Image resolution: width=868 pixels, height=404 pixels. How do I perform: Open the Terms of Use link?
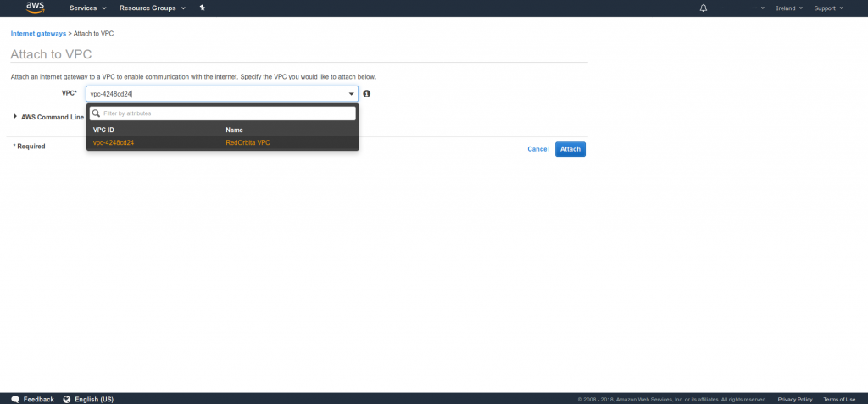point(838,399)
